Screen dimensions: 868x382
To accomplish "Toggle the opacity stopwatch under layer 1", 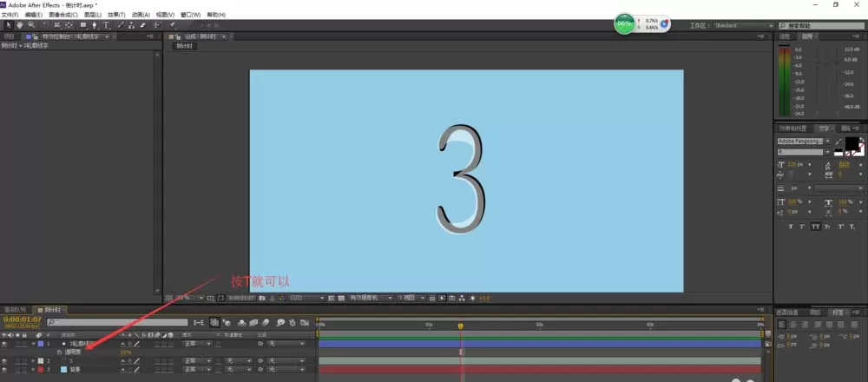I will (59, 352).
